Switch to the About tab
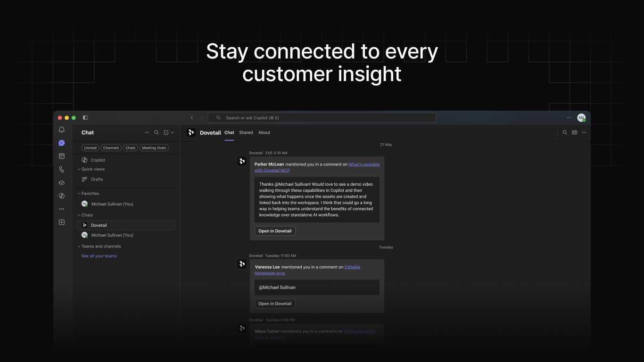Viewport: 644px width, 362px height. (x=264, y=132)
